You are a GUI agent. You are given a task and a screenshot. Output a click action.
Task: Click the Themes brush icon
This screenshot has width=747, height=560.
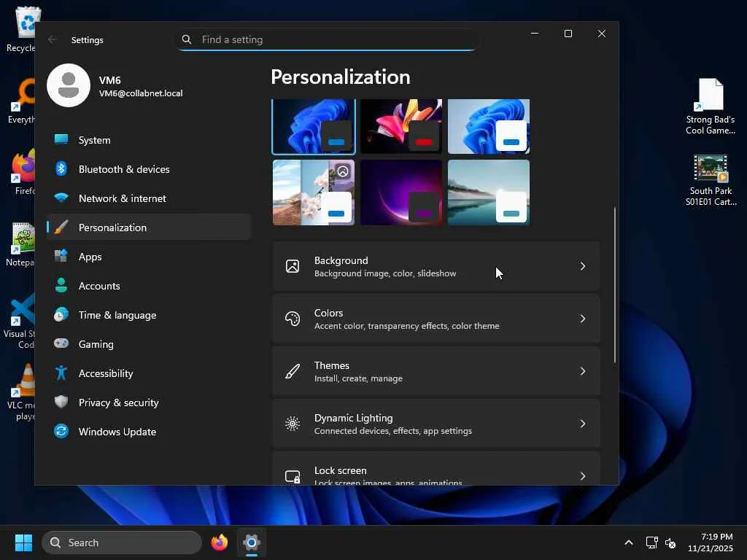point(293,371)
